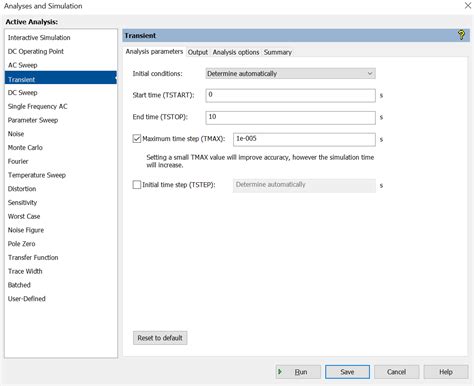Focus the Start time (TSTART) field

290,95
